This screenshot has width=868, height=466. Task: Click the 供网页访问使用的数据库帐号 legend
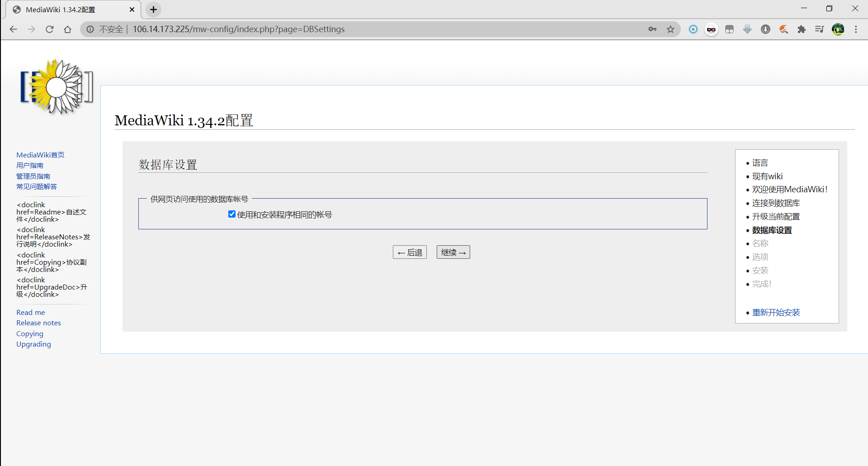coord(199,199)
